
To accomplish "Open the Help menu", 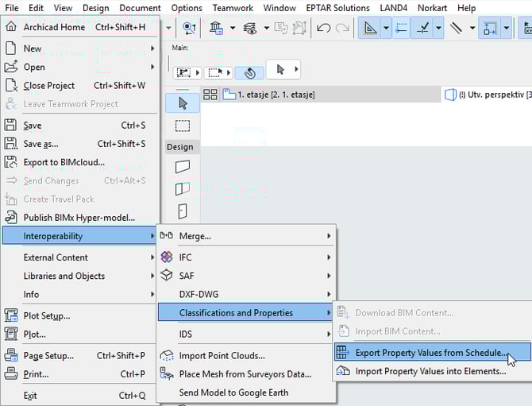I will coord(467,7).
